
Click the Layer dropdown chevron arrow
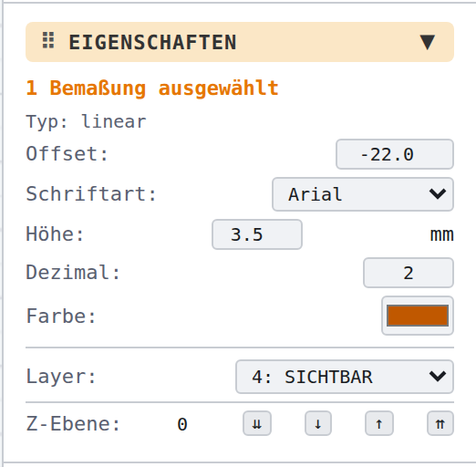438,377
